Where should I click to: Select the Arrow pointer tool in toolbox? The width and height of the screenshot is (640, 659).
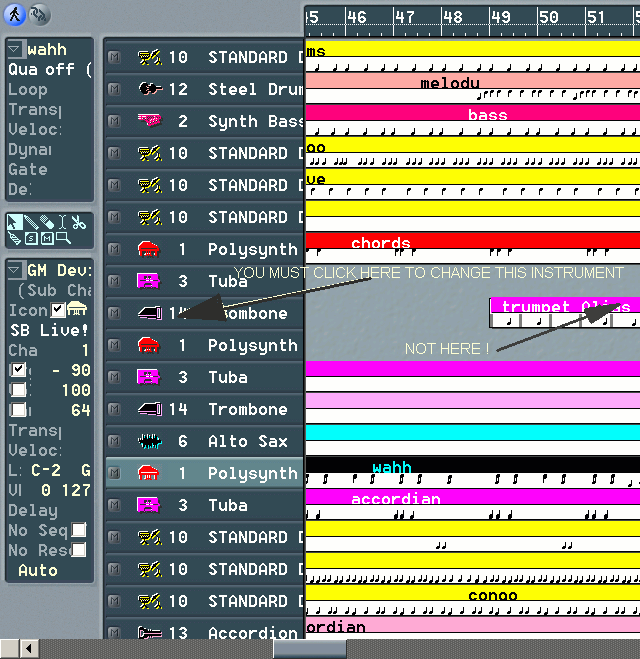pyautogui.click(x=14, y=222)
